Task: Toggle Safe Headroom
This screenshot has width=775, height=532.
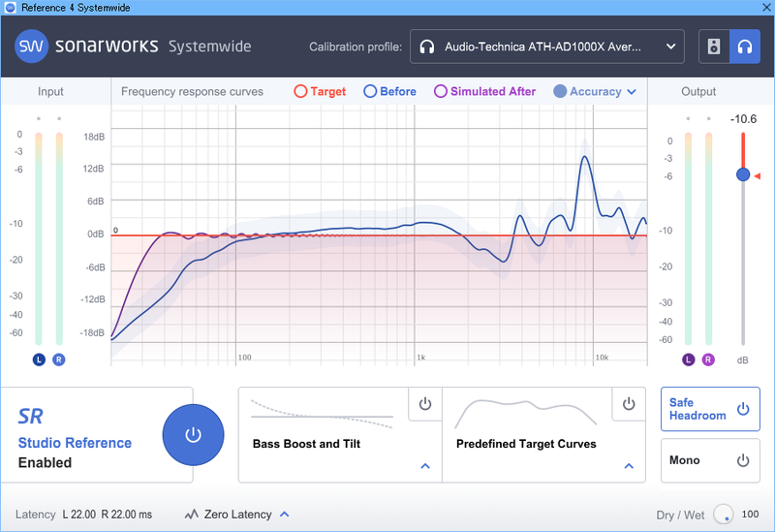Action: [x=710, y=409]
